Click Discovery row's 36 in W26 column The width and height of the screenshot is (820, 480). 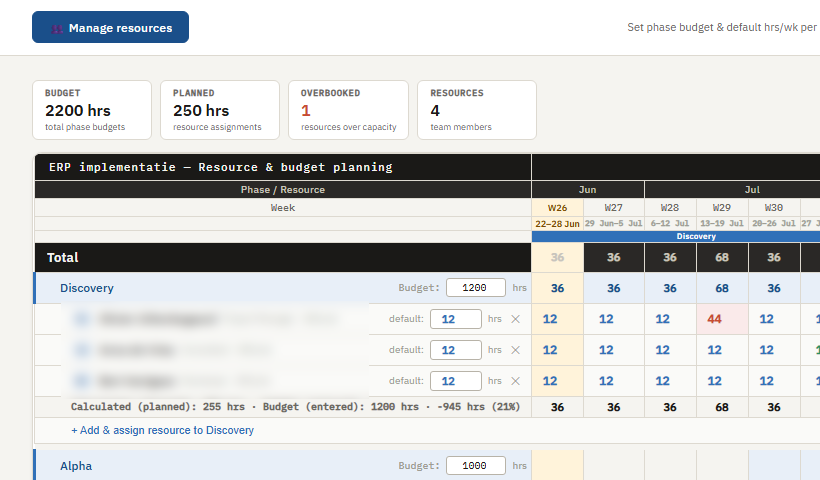point(557,288)
